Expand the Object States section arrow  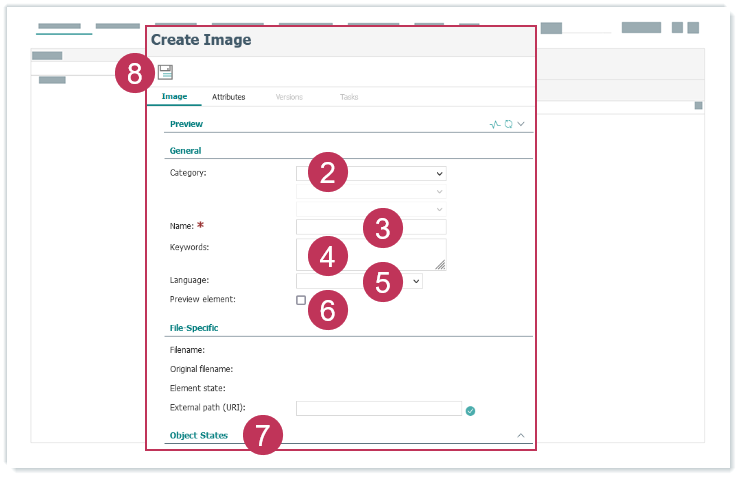click(520, 436)
